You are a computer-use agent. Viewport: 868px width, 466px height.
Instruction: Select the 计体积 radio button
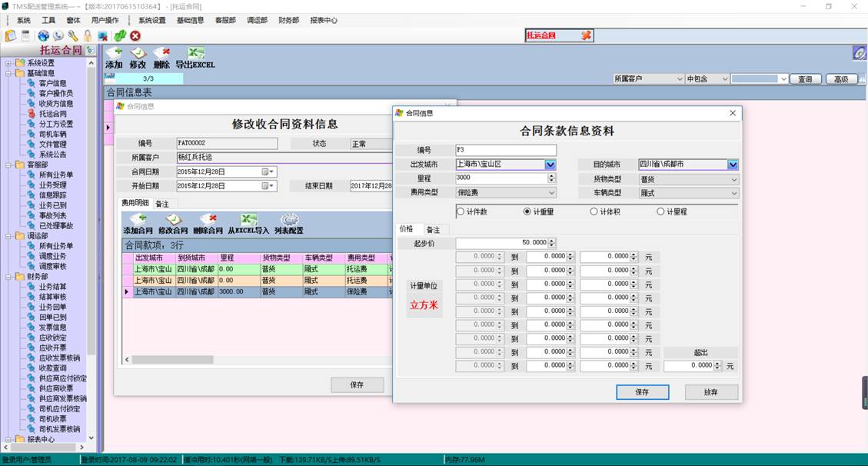[x=594, y=211]
